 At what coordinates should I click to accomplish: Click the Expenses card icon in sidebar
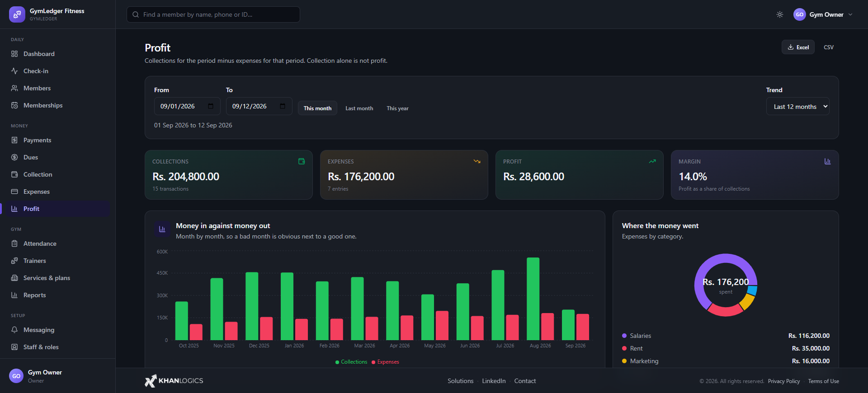click(14, 192)
